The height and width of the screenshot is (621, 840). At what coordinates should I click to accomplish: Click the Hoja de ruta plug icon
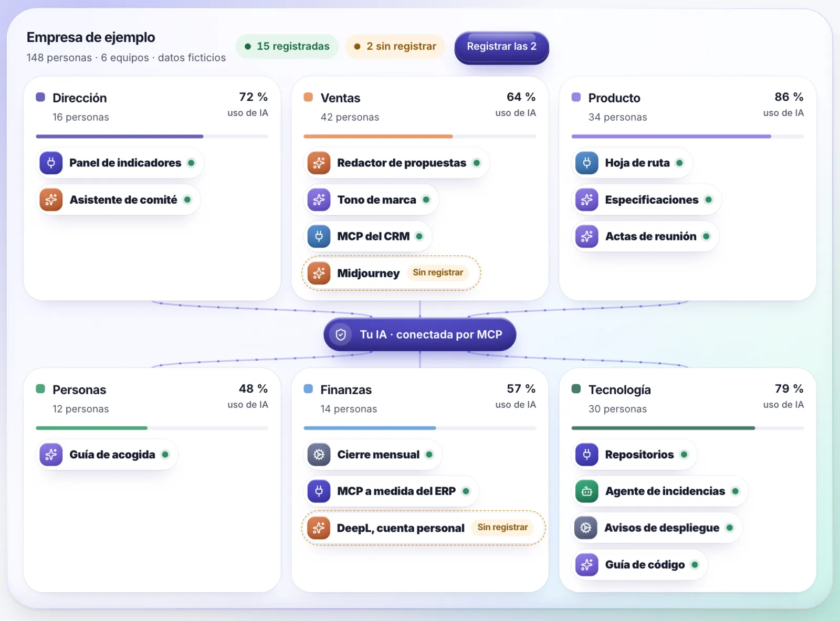586,163
